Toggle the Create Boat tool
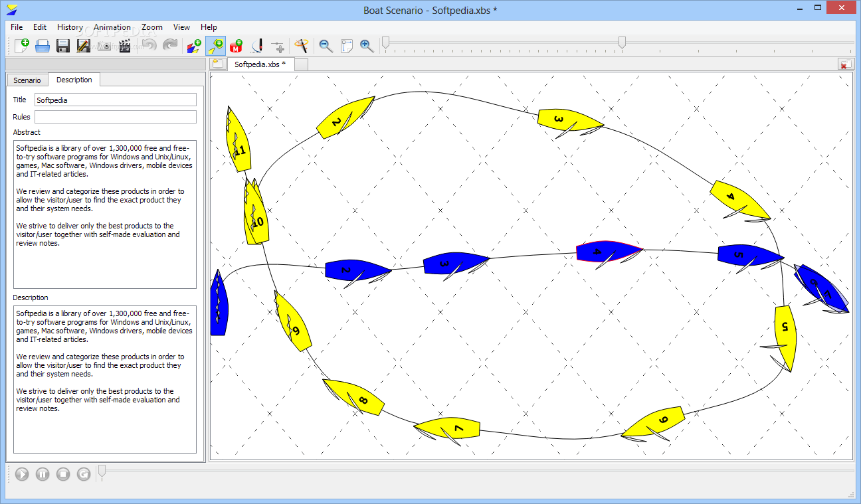This screenshot has height=504, width=861. pyautogui.click(x=215, y=46)
